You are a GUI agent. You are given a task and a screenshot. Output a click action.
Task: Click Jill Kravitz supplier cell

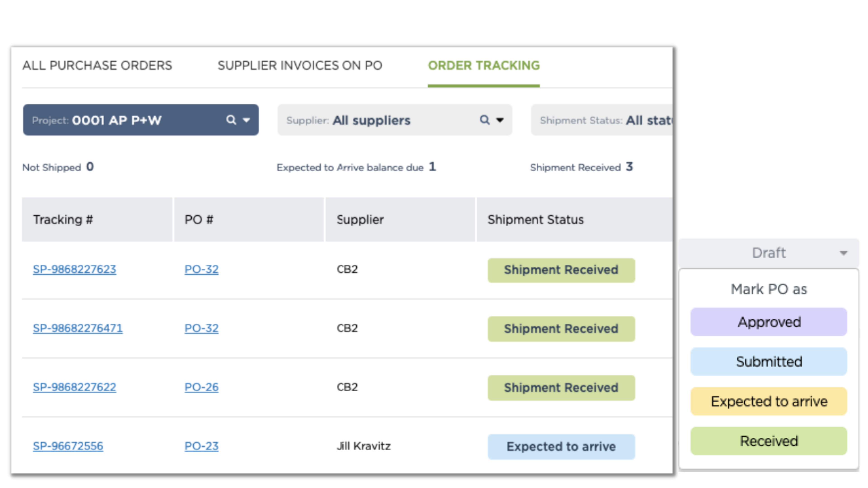click(364, 446)
